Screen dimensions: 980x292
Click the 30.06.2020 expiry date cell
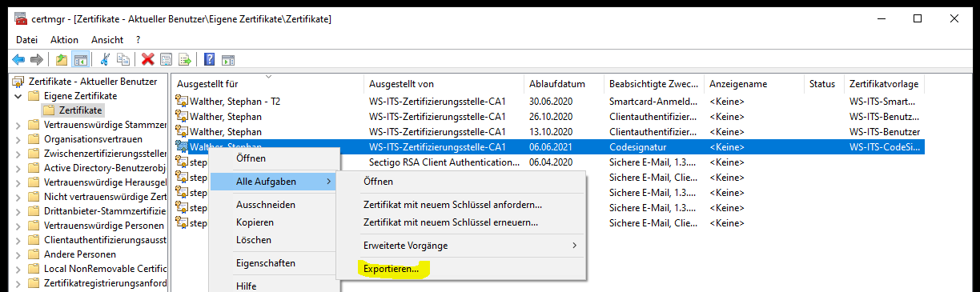(551, 102)
